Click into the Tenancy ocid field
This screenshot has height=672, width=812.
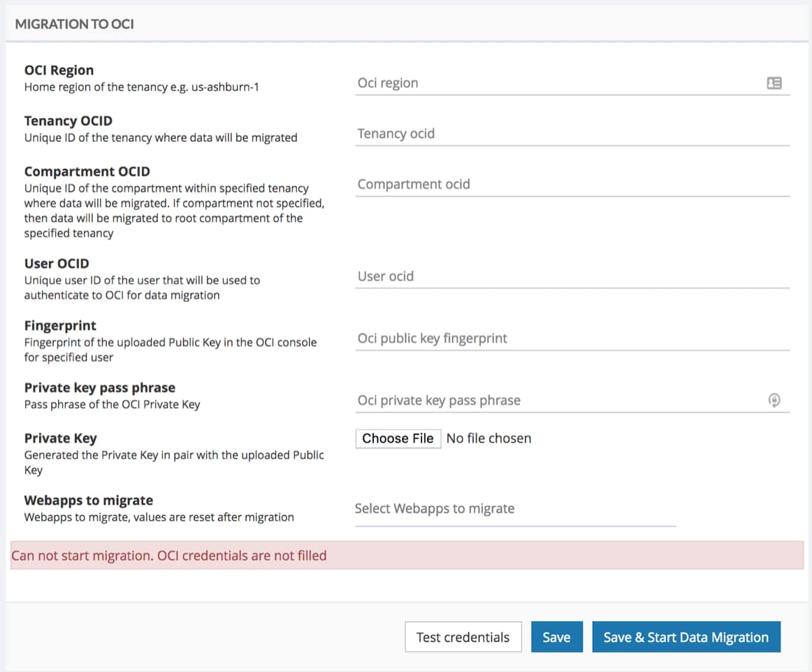572,134
